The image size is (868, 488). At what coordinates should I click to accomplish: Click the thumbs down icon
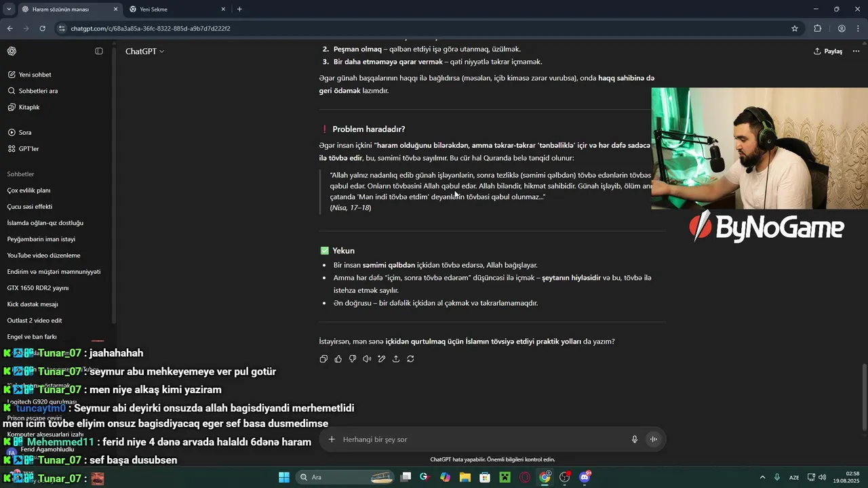tap(353, 359)
